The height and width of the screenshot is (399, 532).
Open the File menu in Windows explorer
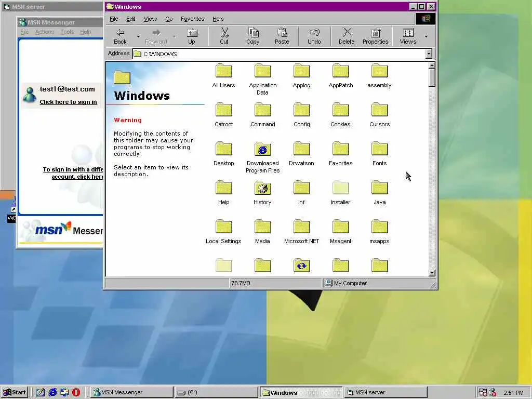pyautogui.click(x=114, y=19)
